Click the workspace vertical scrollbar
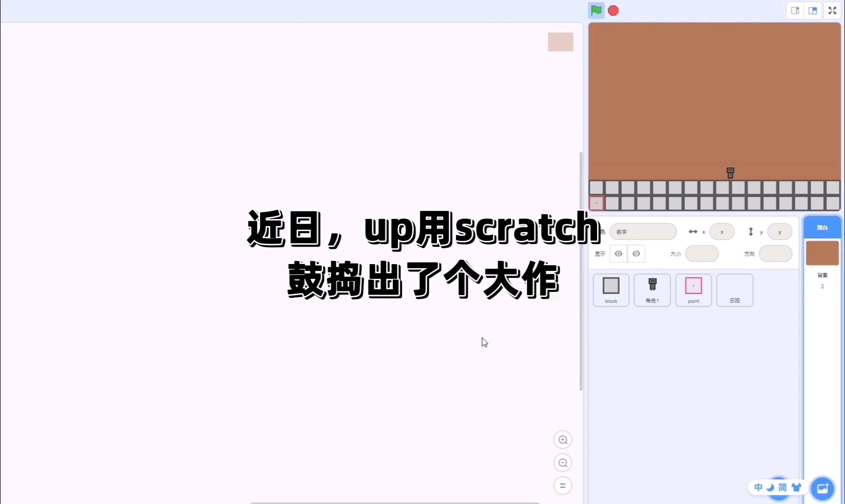This screenshot has height=504, width=845. (581, 271)
